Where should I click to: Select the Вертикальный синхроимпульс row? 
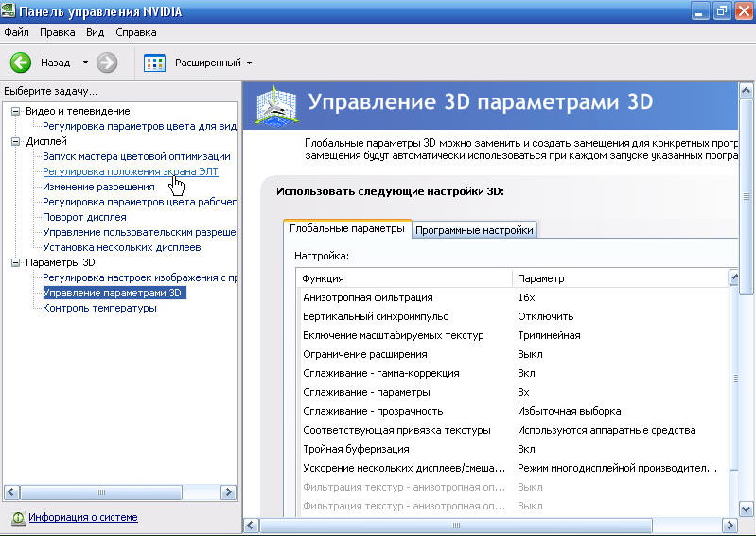click(x=514, y=316)
